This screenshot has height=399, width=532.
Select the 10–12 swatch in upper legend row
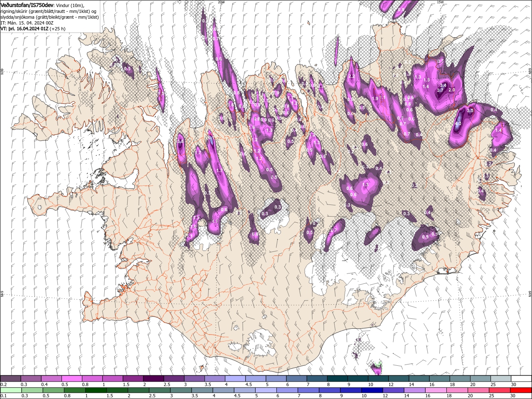pos(377,379)
